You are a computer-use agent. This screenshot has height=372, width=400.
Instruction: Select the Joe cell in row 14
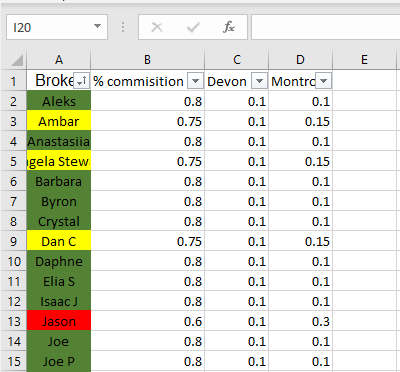click(59, 341)
